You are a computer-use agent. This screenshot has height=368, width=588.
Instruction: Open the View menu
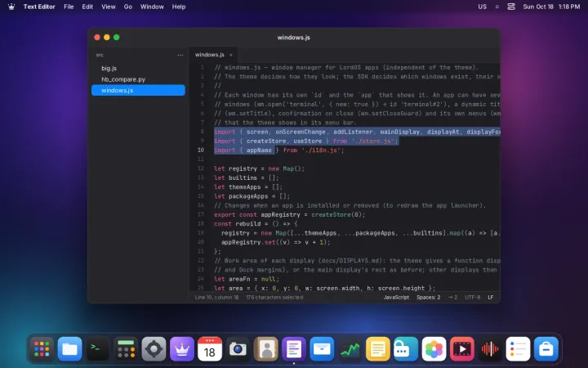pyautogui.click(x=109, y=7)
